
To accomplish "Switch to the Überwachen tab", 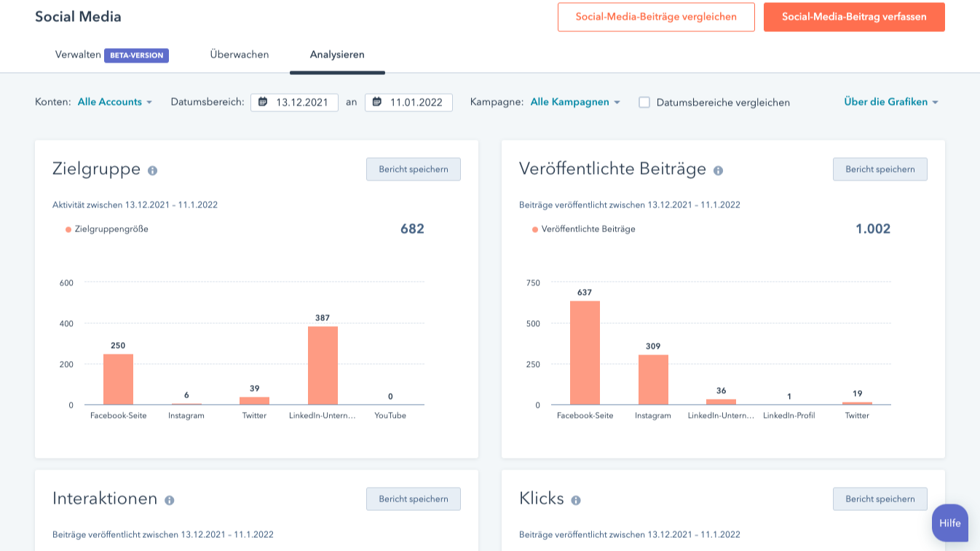I will click(239, 54).
